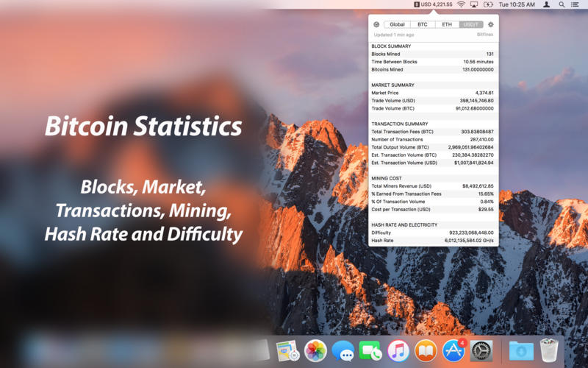The width and height of the screenshot is (588, 368).
Task: Open the Downloads folder in dock
Action: [x=521, y=350]
